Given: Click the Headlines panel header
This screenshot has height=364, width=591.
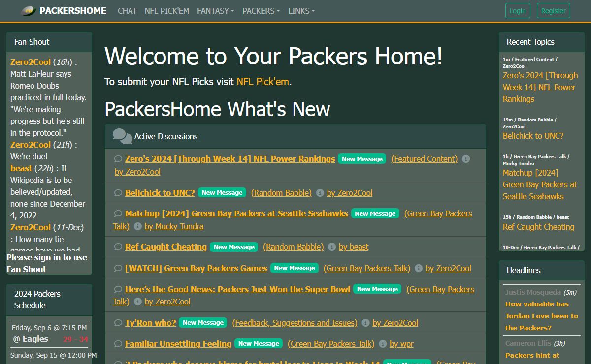Looking at the screenshot, I should (542, 270).
